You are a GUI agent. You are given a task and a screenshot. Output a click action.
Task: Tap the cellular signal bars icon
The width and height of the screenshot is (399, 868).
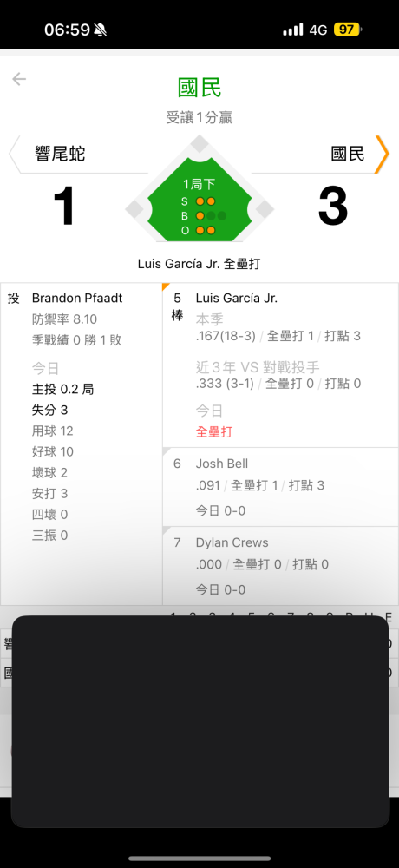[293, 30]
